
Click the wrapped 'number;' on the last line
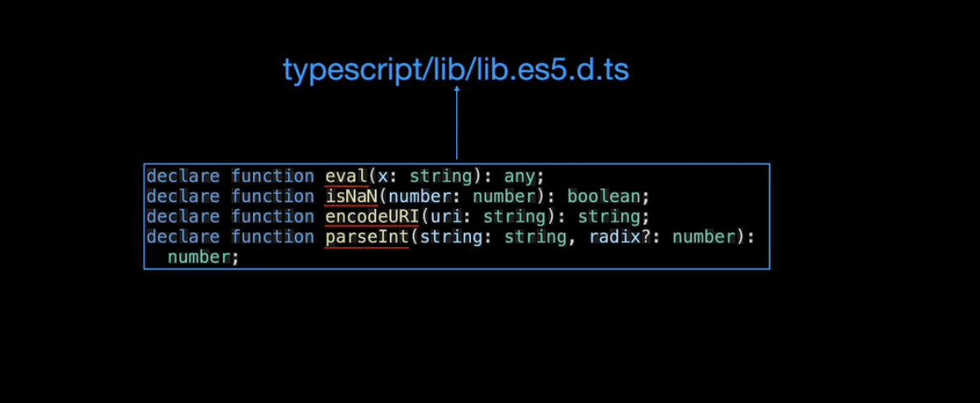(x=203, y=257)
